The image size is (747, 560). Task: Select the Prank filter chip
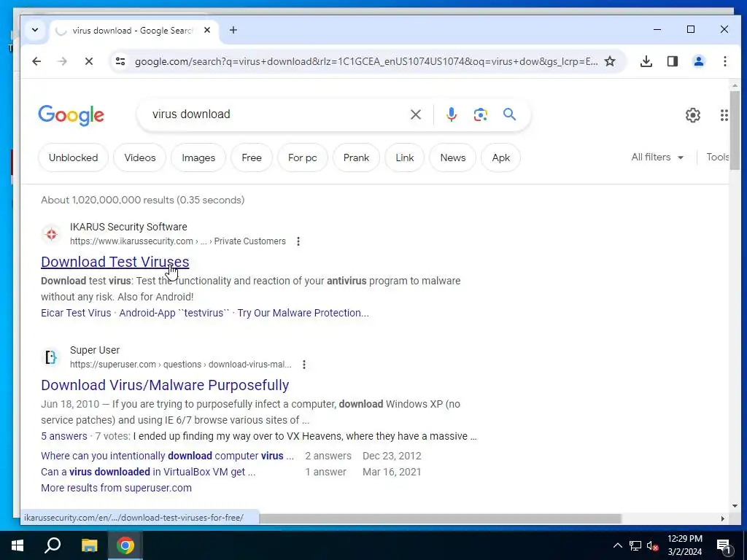click(356, 157)
